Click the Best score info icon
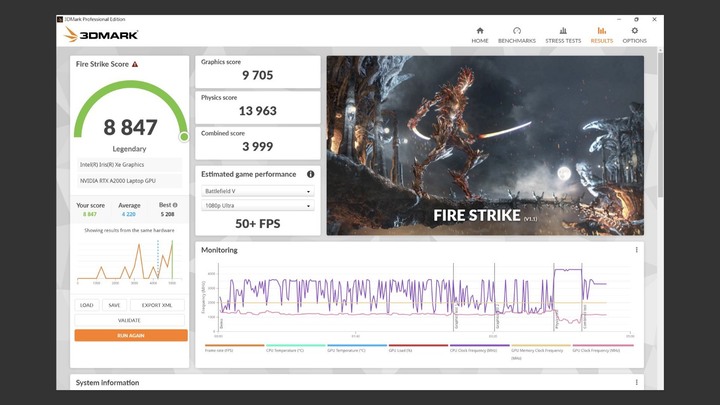This screenshot has height=405, width=720. tap(175, 205)
